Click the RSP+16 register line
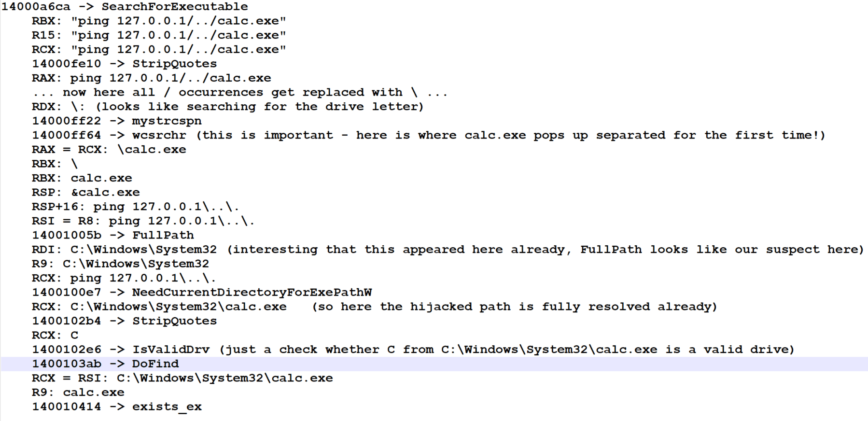The height and width of the screenshot is (421, 868). (136, 207)
